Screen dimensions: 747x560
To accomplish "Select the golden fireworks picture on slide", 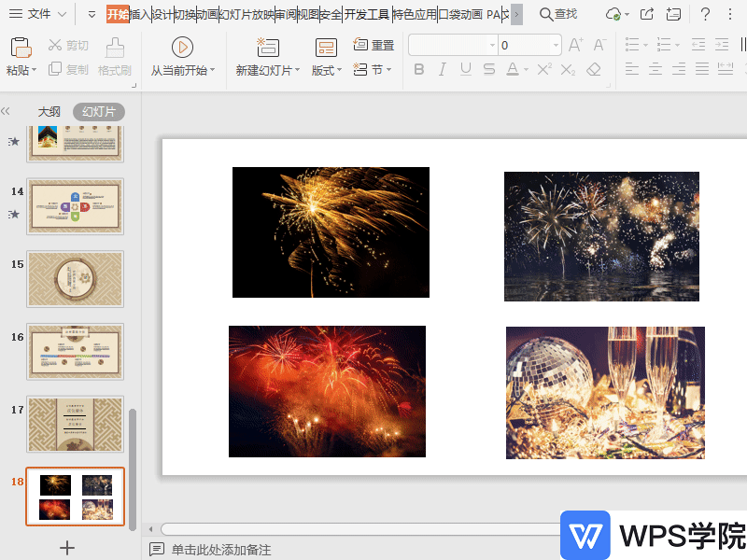I will [x=331, y=231].
